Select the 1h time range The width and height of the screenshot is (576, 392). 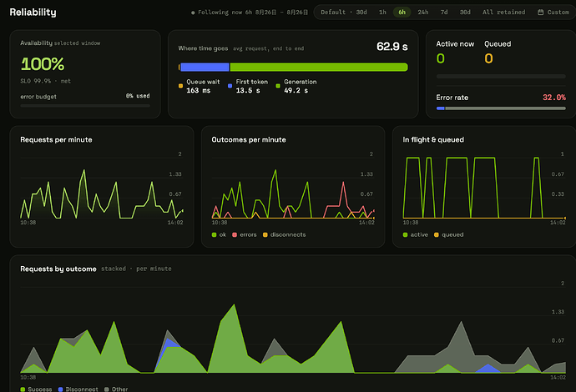[382, 13]
